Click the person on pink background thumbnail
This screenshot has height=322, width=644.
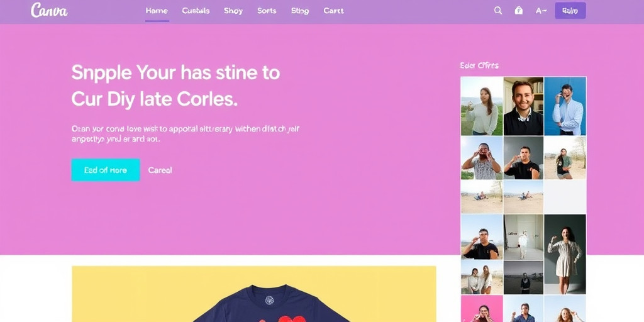[482, 309]
